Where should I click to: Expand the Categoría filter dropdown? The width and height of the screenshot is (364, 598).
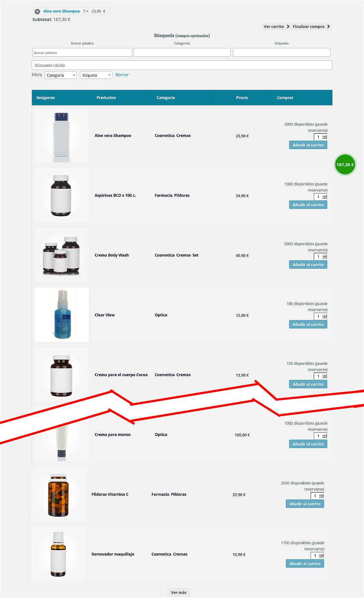click(61, 75)
